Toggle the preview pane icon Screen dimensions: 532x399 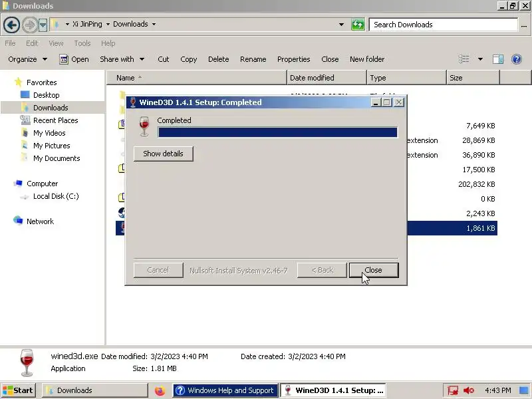(497, 59)
